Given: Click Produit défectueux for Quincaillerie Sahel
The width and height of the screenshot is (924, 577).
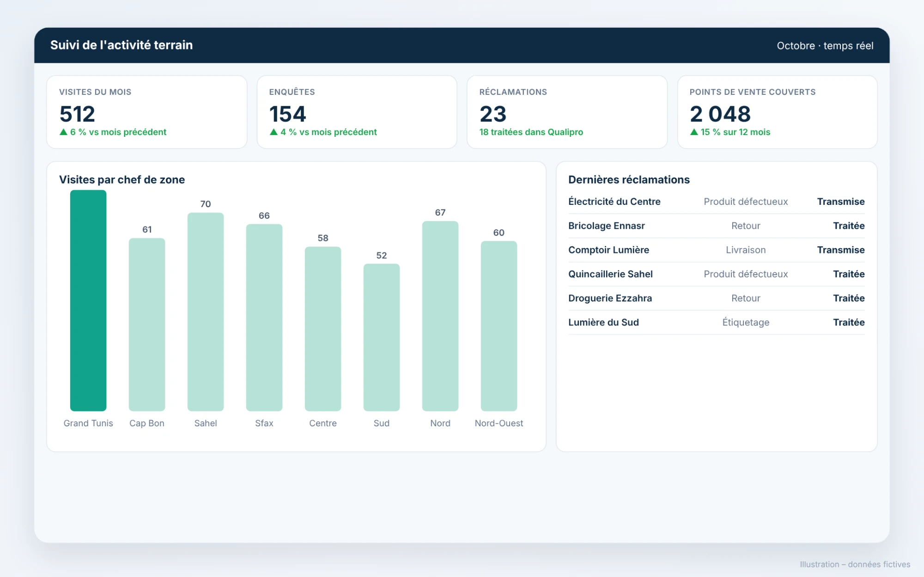Looking at the screenshot, I should click(x=746, y=274).
